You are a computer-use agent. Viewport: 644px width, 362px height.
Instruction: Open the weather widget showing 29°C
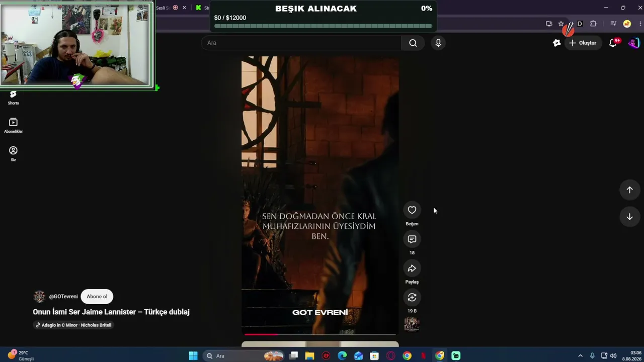click(20, 356)
